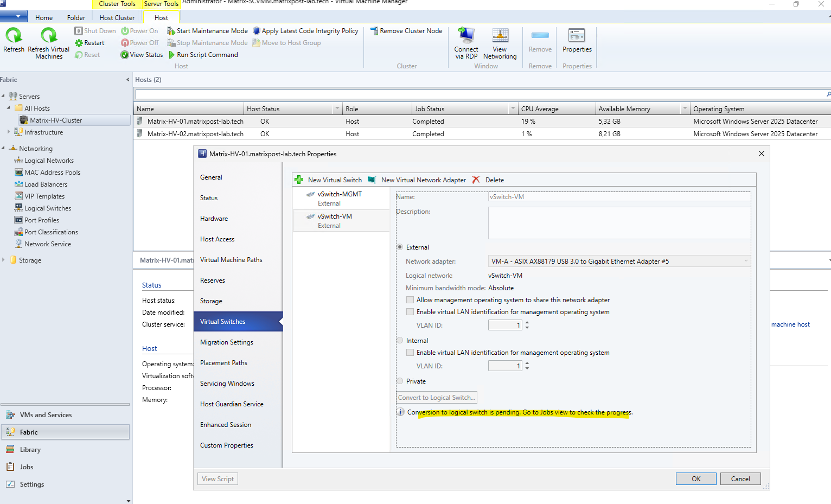
Task: Click OK in the Properties dialog
Action: click(696, 479)
